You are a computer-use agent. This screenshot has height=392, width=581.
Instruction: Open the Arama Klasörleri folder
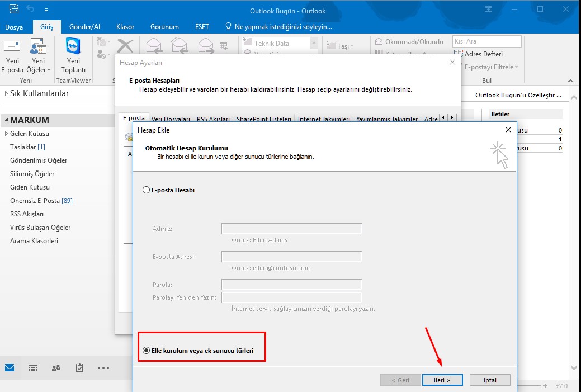tap(34, 241)
